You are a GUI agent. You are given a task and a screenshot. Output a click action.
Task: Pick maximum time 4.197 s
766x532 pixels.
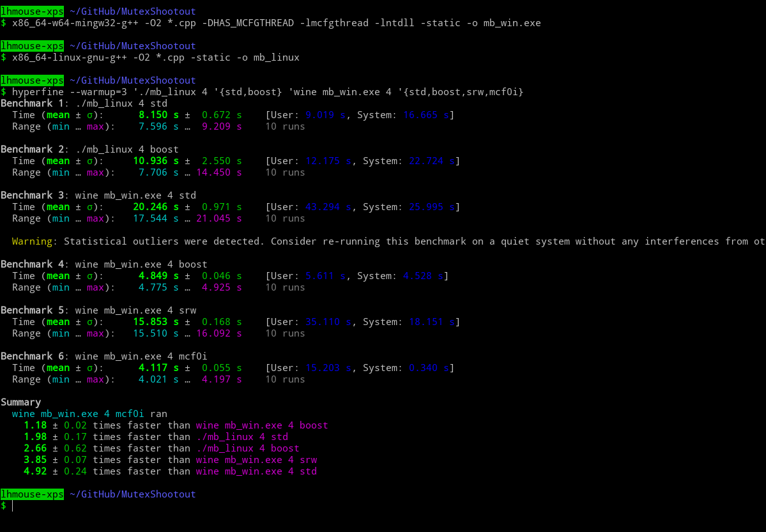click(222, 379)
